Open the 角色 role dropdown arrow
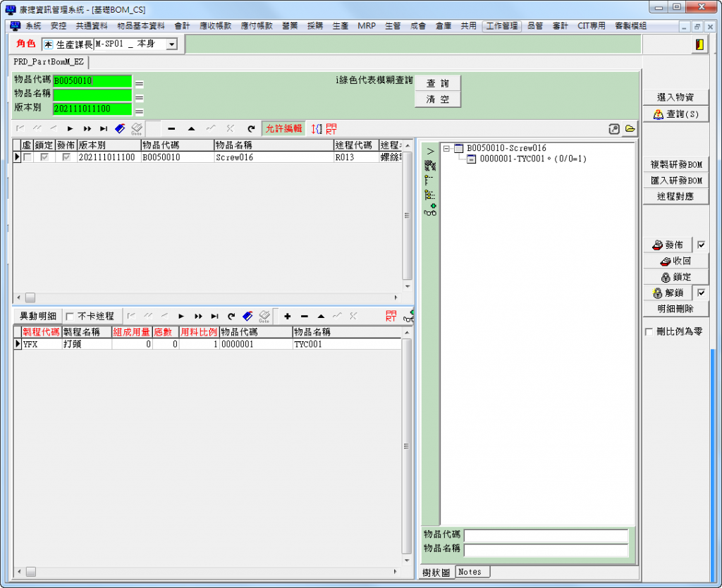Image resolution: width=722 pixels, height=588 pixels. [171, 44]
